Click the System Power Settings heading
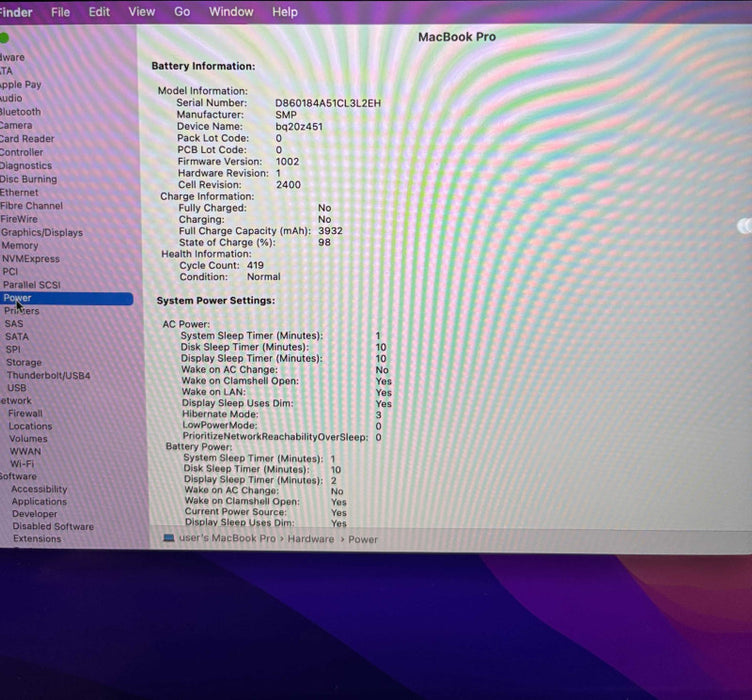This screenshot has height=700, width=752. coord(216,301)
